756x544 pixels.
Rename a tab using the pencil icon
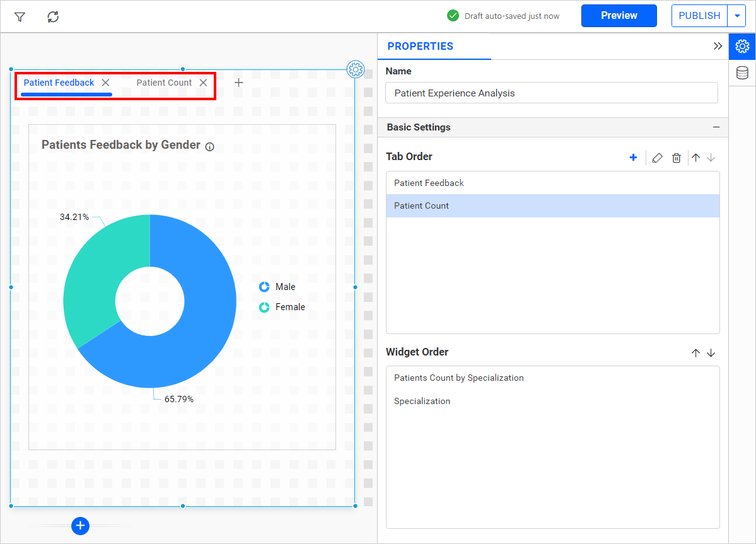657,158
